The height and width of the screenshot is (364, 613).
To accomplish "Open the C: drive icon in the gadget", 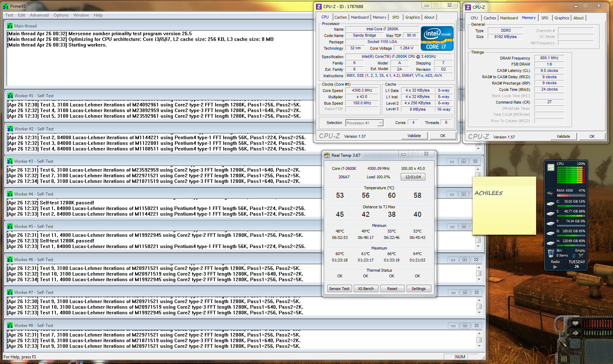I will [550, 204].
